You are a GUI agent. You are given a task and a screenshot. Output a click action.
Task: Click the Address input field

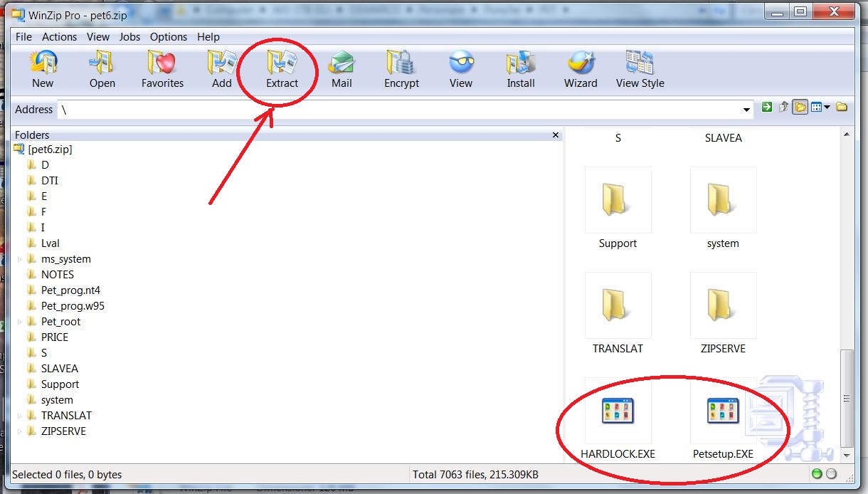pyautogui.click(x=398, y=110)
